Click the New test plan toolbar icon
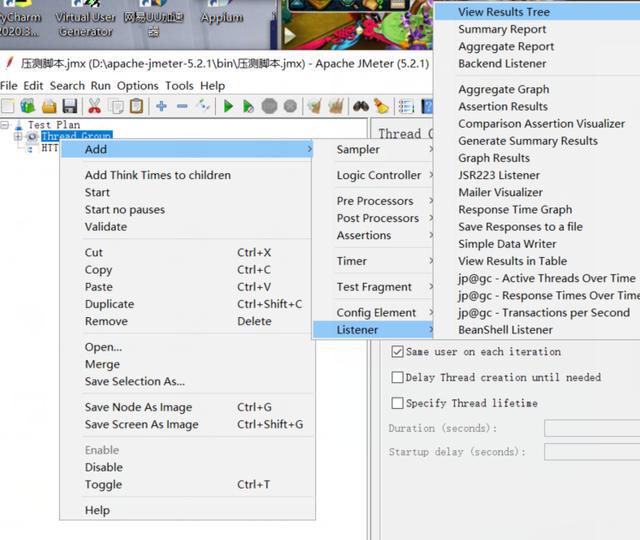 click(x=7, y=106)
